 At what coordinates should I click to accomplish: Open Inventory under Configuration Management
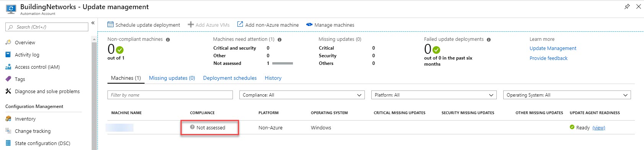tap(25, 119)
